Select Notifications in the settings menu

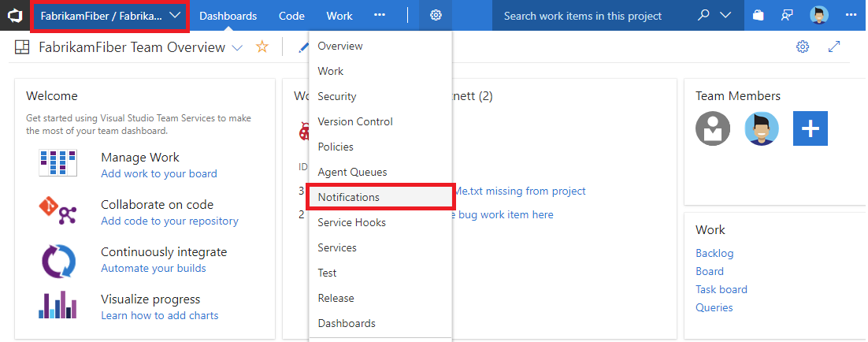(x=380, y=197)
